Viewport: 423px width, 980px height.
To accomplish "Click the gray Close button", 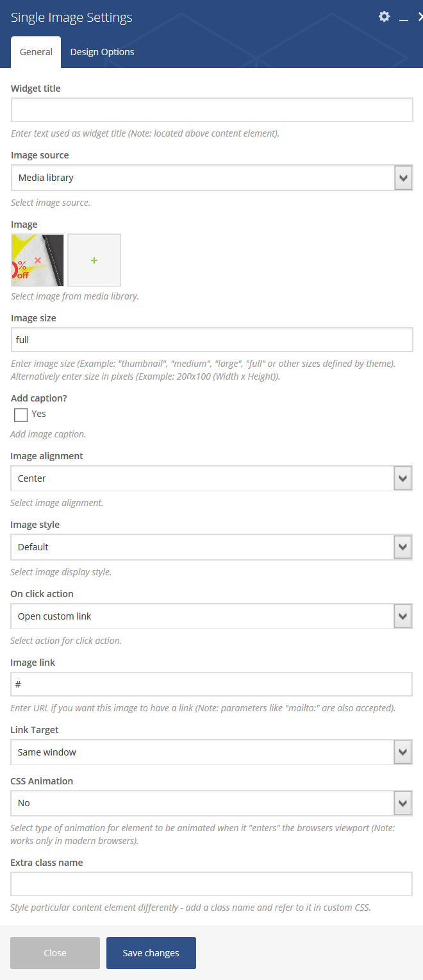I will (x=55, y=953).
